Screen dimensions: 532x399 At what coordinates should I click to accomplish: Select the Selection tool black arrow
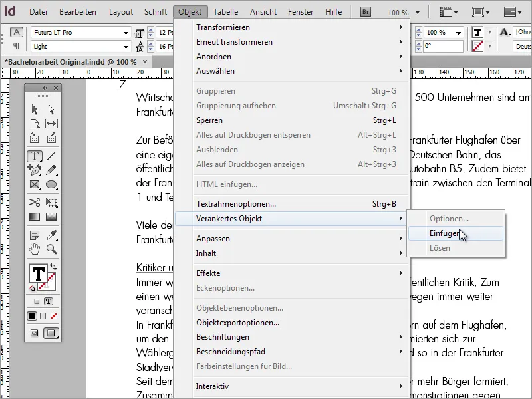point(35,110)
